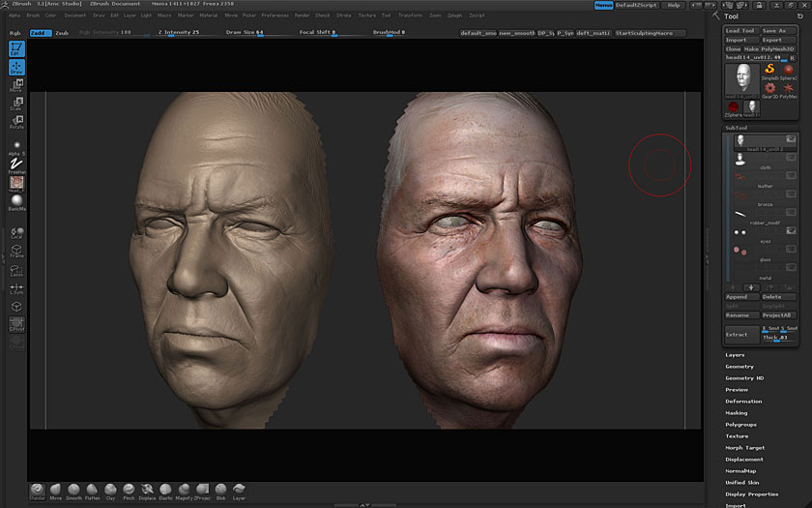The image size is (812, 508).
Task: Click Make PolyMesh3D button
Action: coord(769,48)
